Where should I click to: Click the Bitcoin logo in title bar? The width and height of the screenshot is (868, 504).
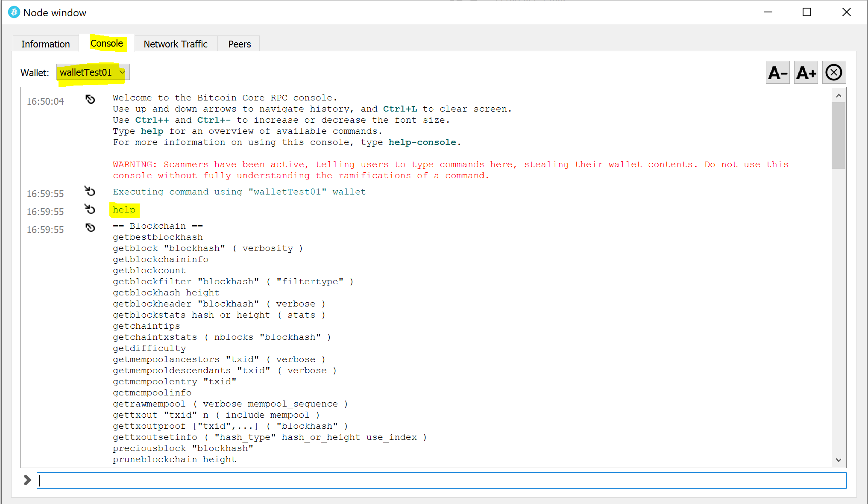(x=14, y=12)
